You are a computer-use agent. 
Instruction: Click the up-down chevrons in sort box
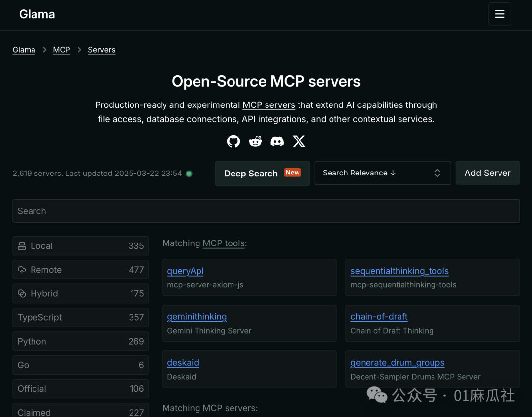click(437, 173)
